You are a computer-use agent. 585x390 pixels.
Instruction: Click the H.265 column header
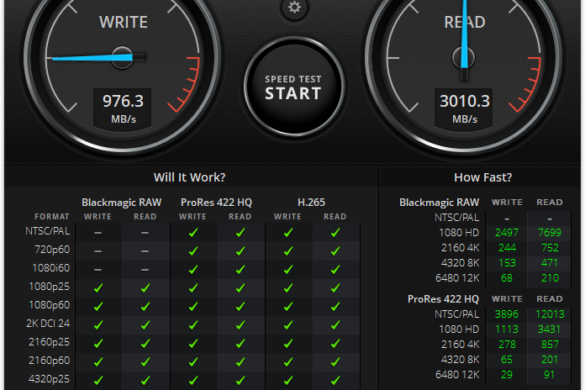click(312, 202)
